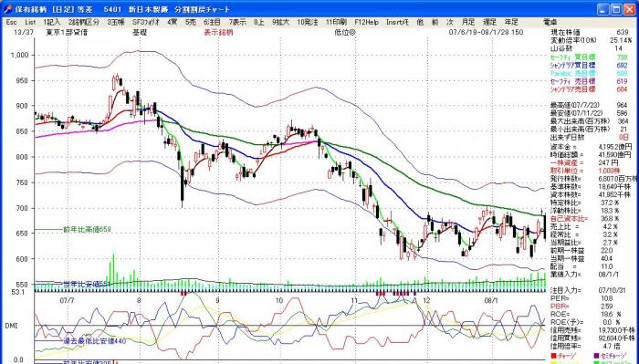Screen dimensions: 639x364
Task: Open the List menu
Action: coord(30,22)
